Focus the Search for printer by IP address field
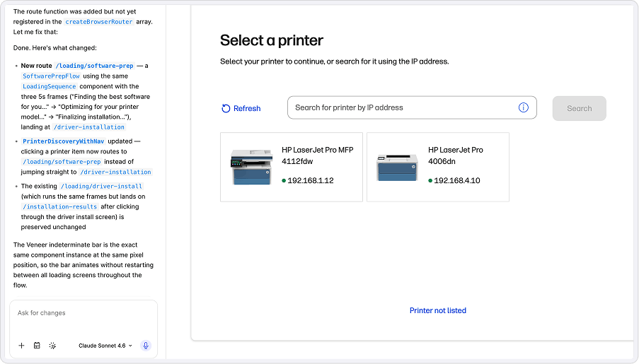 [x=412, y=107]
